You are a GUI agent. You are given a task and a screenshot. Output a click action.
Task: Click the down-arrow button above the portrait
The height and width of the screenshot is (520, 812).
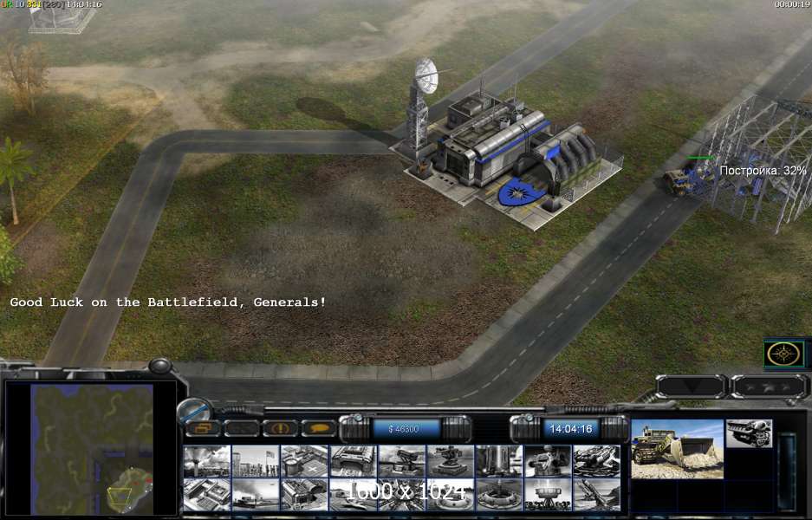tap(692, 387)
